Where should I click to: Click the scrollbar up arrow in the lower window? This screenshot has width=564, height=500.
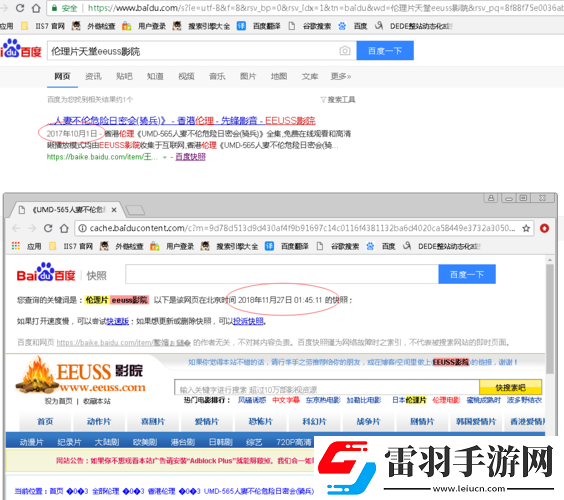click(x=550, y=259)
